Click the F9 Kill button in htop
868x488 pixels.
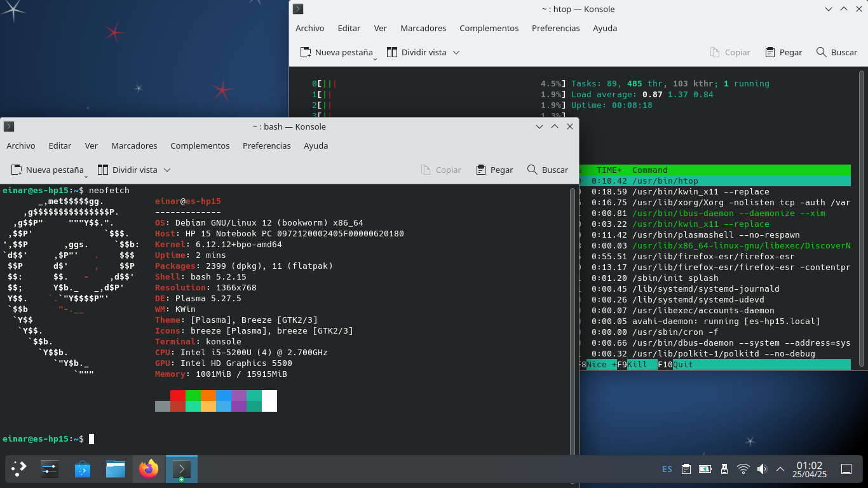(x=637, y=365)
